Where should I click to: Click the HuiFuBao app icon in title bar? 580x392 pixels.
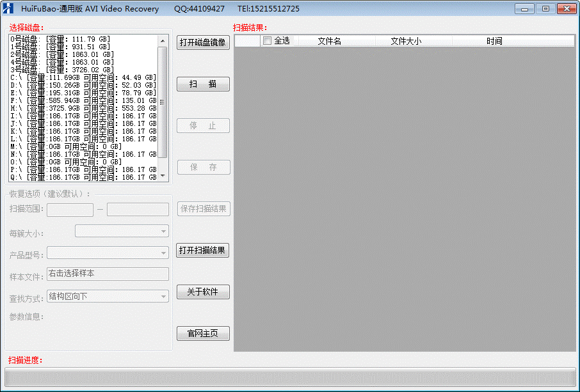pos(8,8)
